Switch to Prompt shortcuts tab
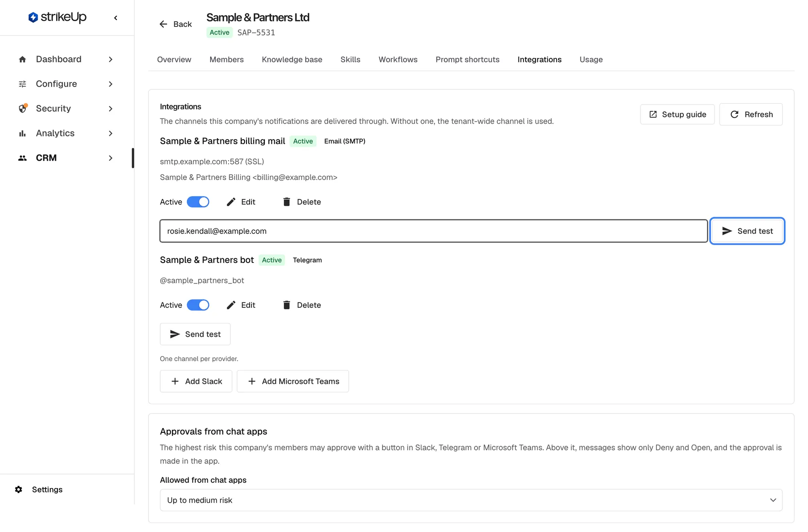 (468, 60)
